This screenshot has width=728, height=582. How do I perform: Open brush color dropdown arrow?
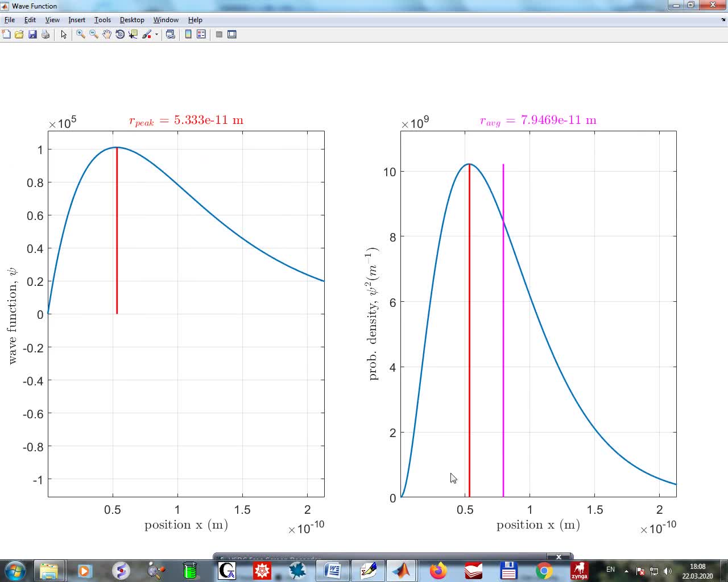pos(156,34)
